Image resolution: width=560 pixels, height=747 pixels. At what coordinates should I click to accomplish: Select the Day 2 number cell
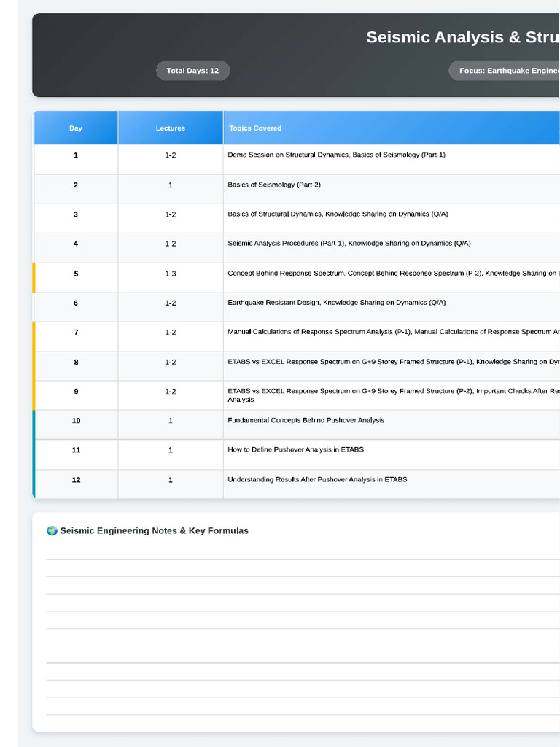tap(76, 189)
